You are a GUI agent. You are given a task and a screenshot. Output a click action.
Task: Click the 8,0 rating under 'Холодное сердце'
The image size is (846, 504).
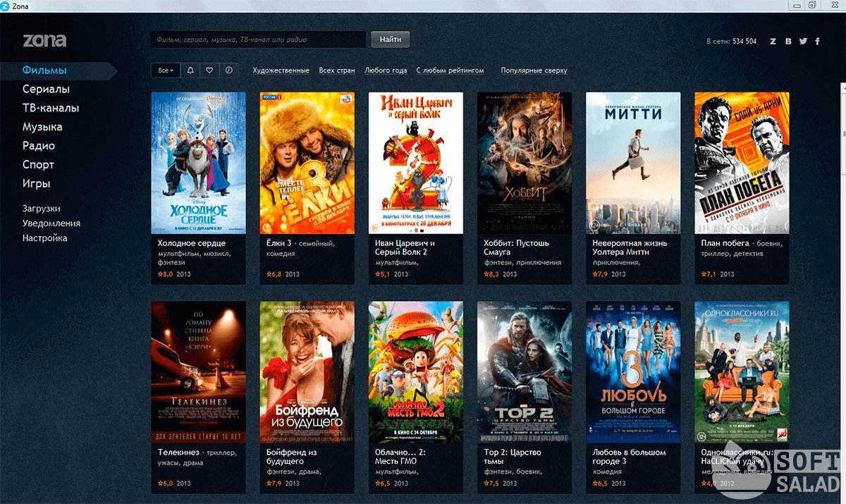(165, 274)
